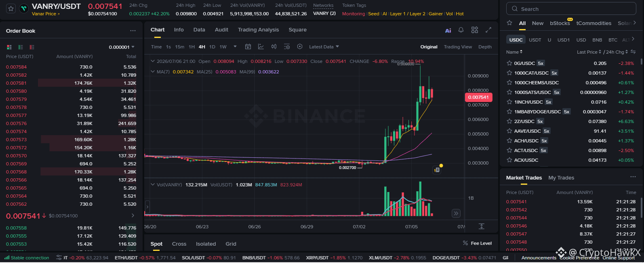The image size is (644, 263).
Task: Open Market Trades more options
Action: (x=633, y=177)
